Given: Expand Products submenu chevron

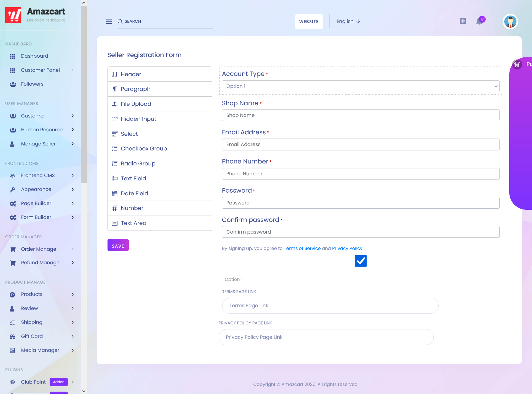Looking at the screenshot, I should (x=73, y=295).
